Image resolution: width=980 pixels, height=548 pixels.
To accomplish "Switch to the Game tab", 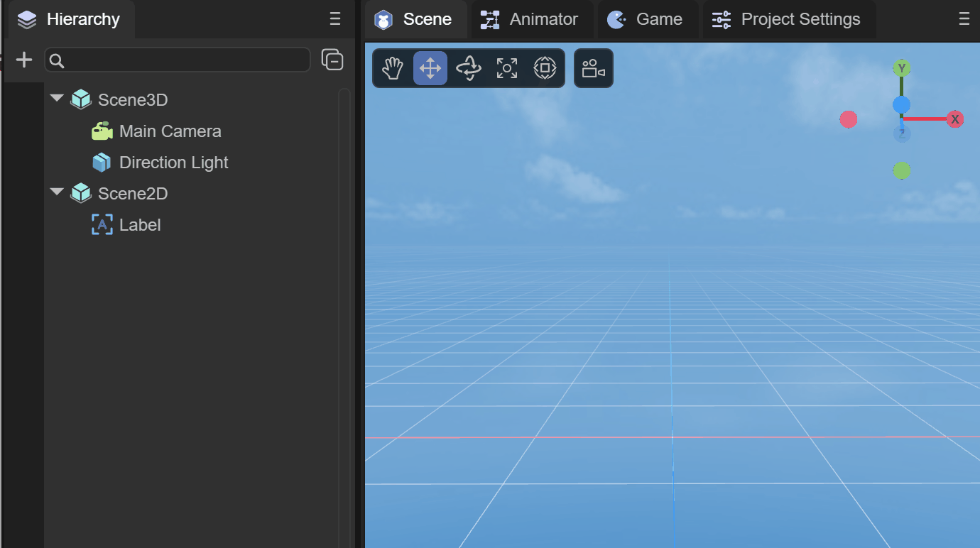I will pyautogui.click(x=646, y=19).
